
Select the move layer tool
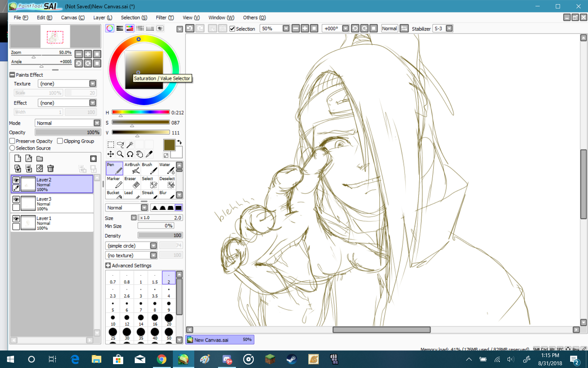tap(111, 154)
